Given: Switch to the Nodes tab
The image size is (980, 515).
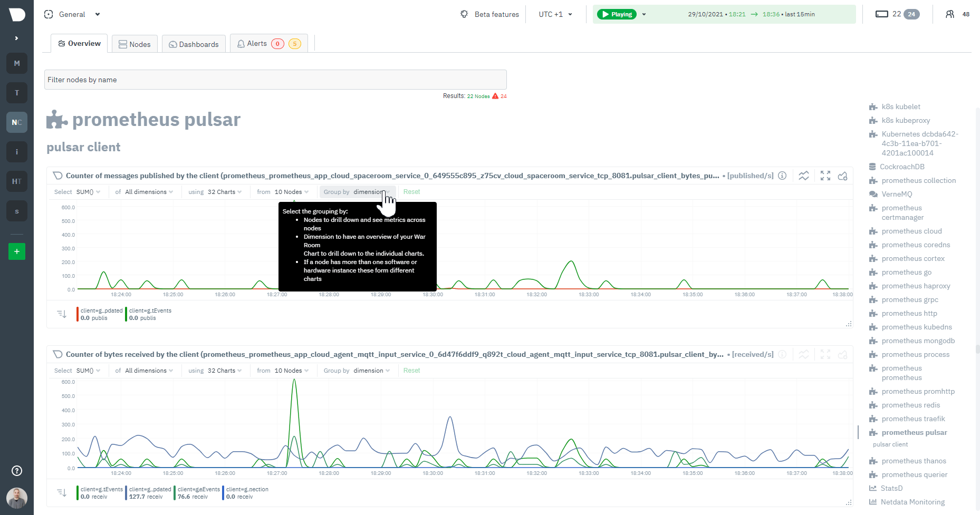Looking at the screenshot, I should 134,44.
